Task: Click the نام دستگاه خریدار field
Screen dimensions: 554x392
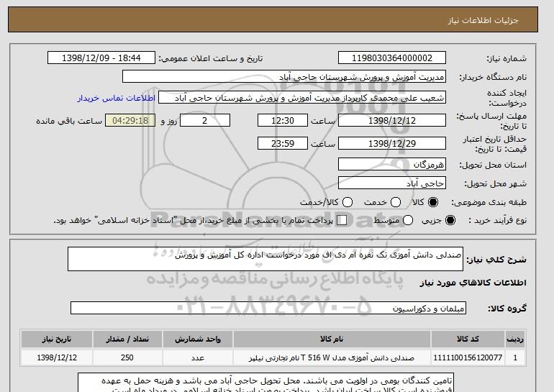Action: (x=284, y=77)
